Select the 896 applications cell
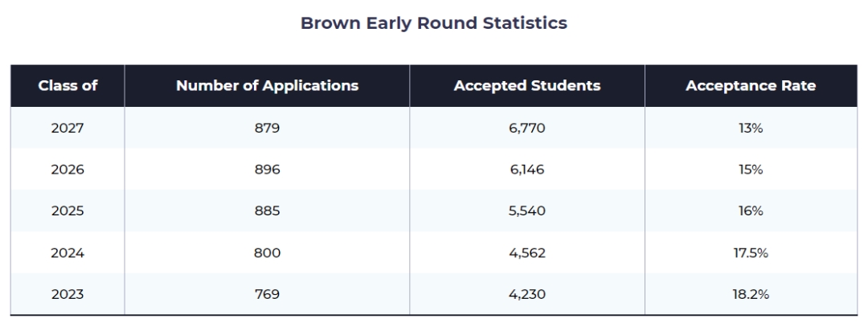Screen dimensions: 868x323 point(267,170)
